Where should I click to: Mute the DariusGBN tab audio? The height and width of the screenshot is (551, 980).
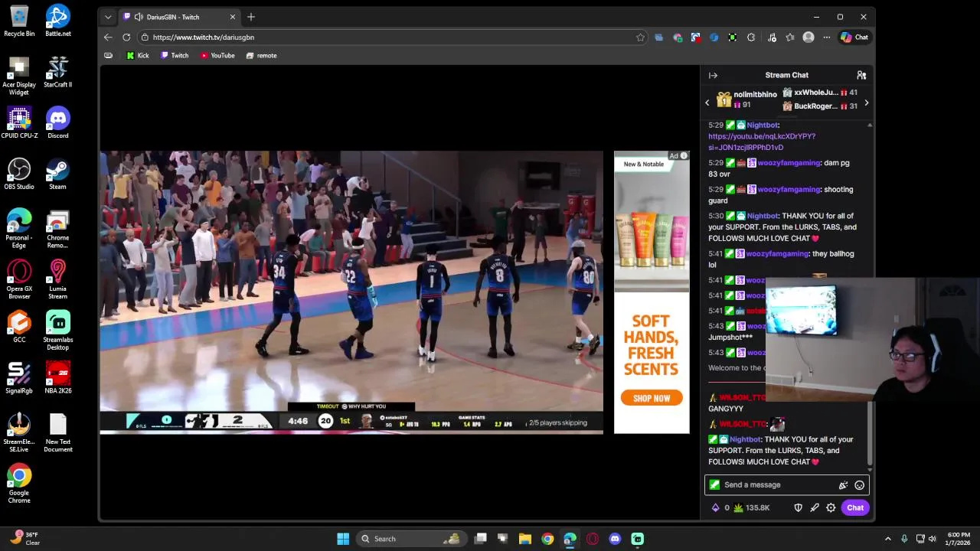point(139,17)
